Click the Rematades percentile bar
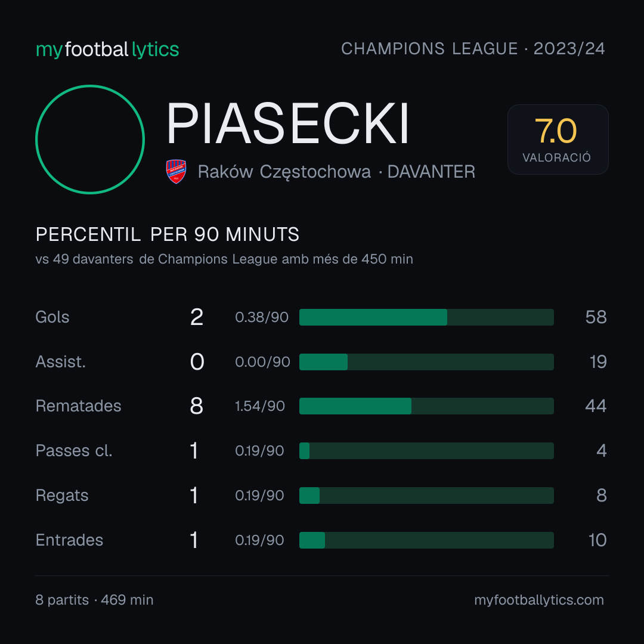The width and height of the screenshot is (644, 644). [426, 406]
